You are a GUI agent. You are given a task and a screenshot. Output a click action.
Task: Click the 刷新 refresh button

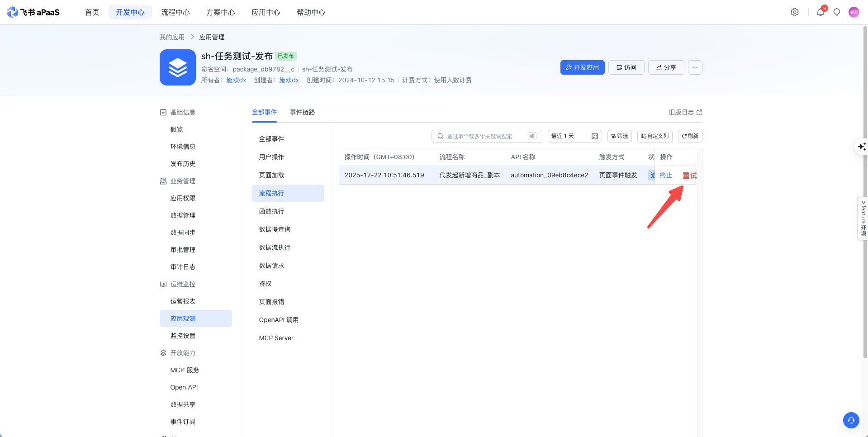pyautogui.click(x=690, y=136)
